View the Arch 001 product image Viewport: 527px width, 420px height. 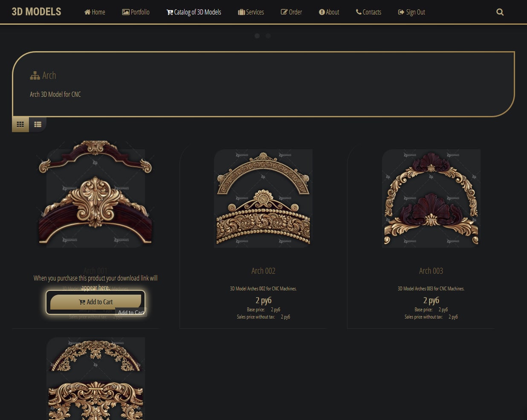click(x=96, y=194)
